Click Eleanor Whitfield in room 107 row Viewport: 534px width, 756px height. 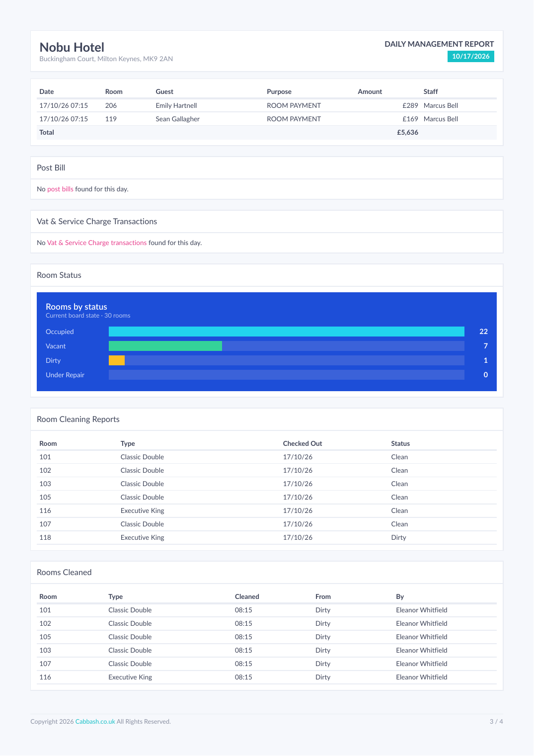click(422, 664)
